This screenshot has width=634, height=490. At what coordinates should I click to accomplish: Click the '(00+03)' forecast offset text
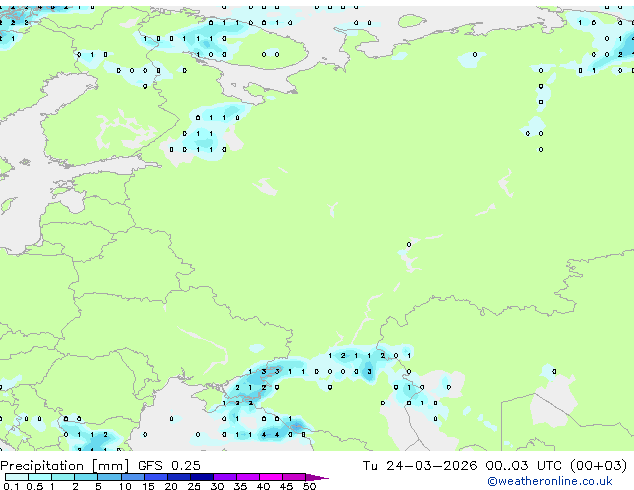(599, 466)
